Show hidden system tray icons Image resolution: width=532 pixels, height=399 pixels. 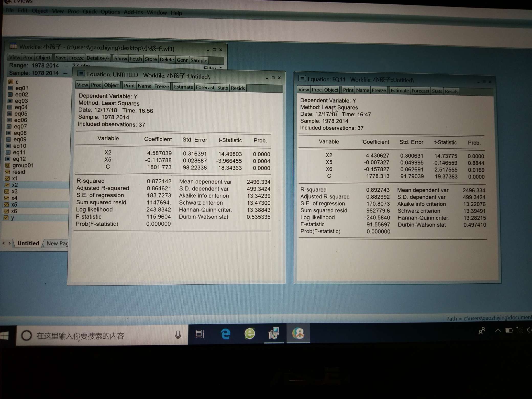(x=498, y=330)
